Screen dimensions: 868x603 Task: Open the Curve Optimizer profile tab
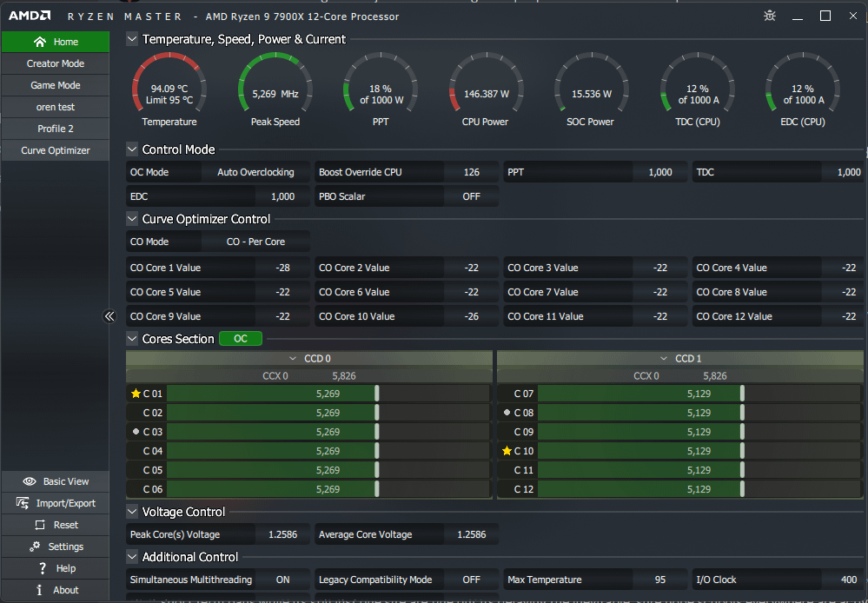click(56, 150)
